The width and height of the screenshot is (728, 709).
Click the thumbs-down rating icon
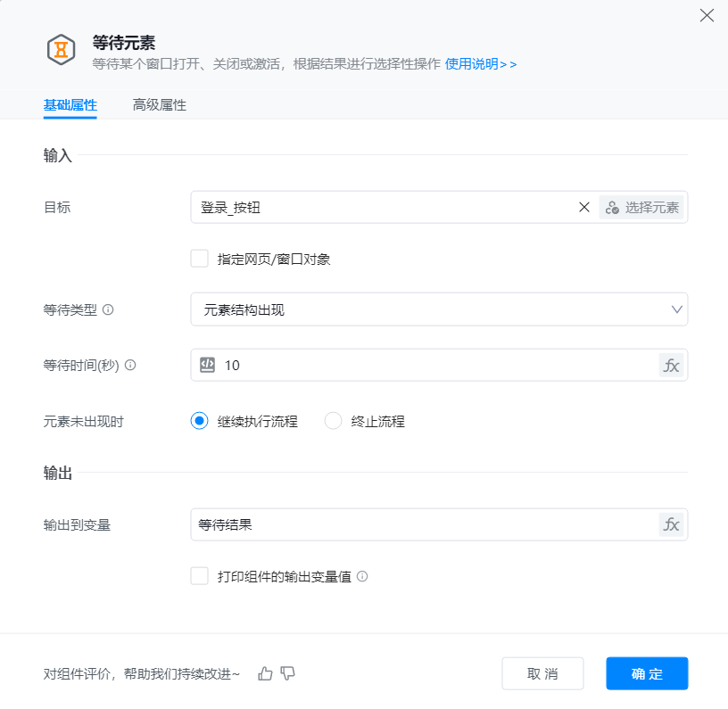point(288,673)
